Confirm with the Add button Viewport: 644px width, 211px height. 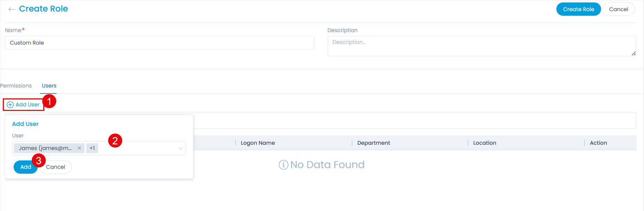(25, 167)
